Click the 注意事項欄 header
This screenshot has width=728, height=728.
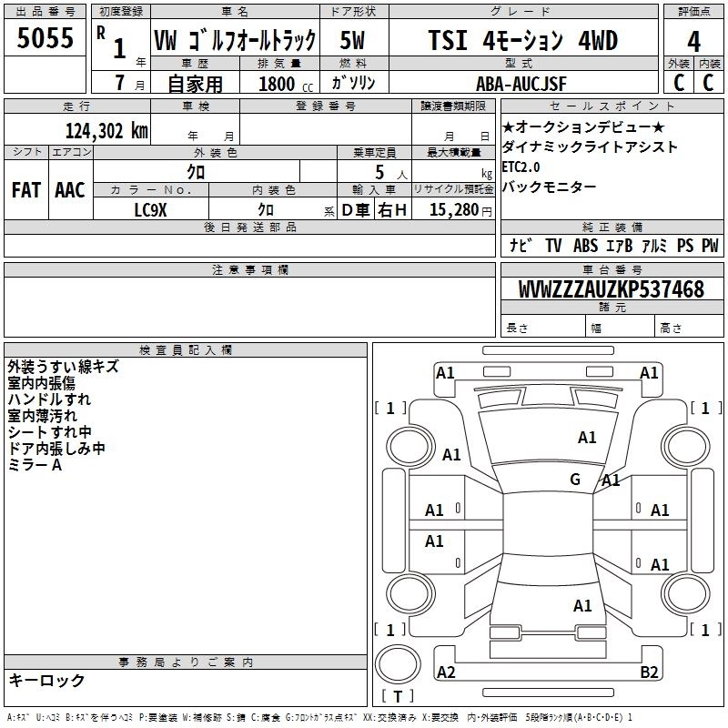pyautogui.click(x=249, y=269)
